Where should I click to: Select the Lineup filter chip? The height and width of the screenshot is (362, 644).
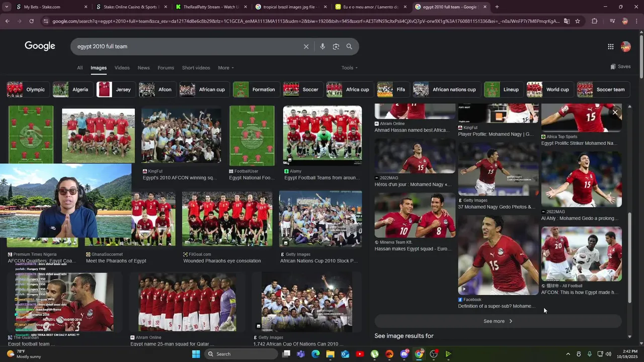503,89
